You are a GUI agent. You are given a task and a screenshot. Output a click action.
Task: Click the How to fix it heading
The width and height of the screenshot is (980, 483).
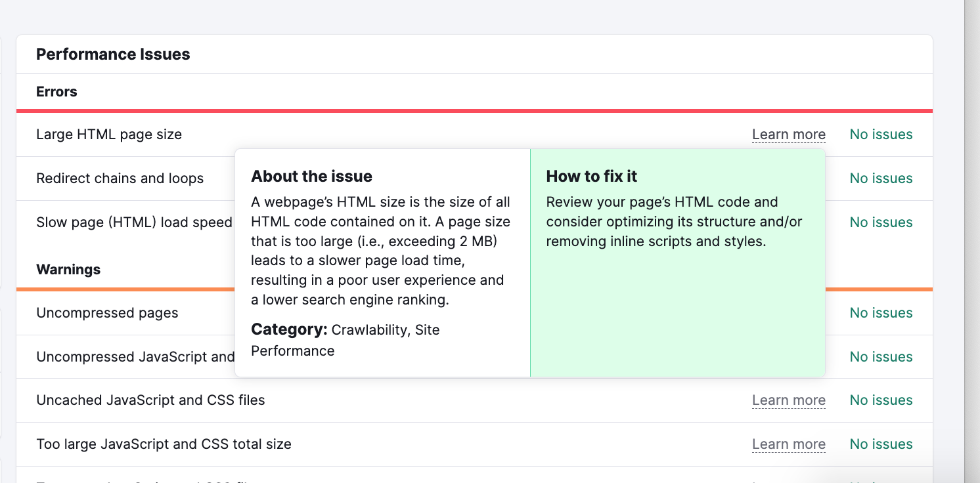(592, 177)
